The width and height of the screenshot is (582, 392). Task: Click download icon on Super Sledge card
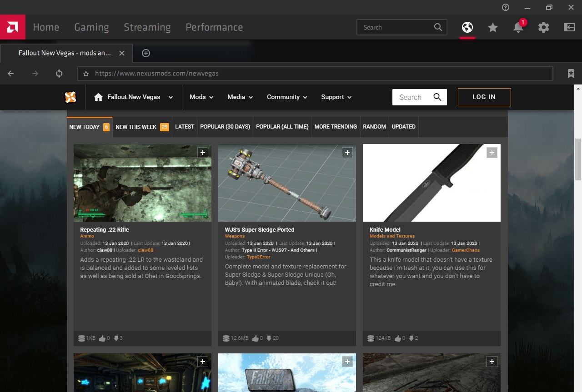point(269,338)
